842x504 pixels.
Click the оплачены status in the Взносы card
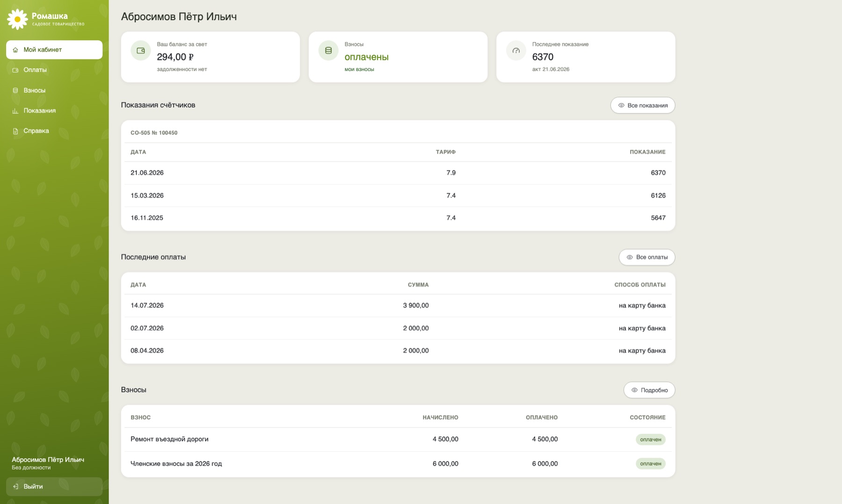pos(366,57)
